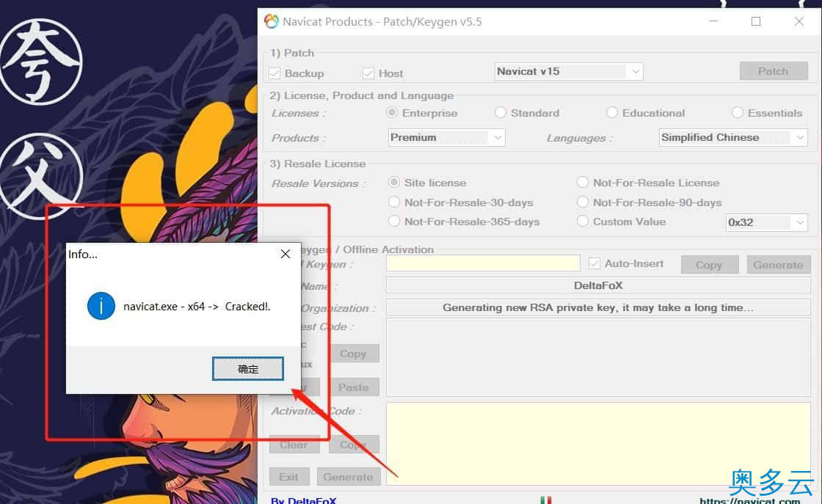Select the Site license radio button
Image resolution: width=822 pixels, height=504 pixels.
(393, 183)
